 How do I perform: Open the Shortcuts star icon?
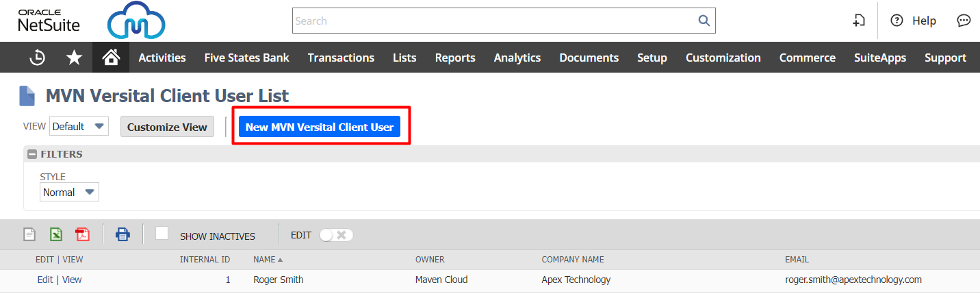[74, 58]
